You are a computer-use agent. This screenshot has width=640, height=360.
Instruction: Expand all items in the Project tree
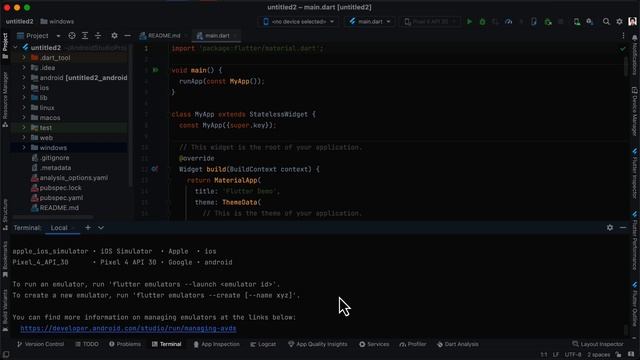(85, 36)
